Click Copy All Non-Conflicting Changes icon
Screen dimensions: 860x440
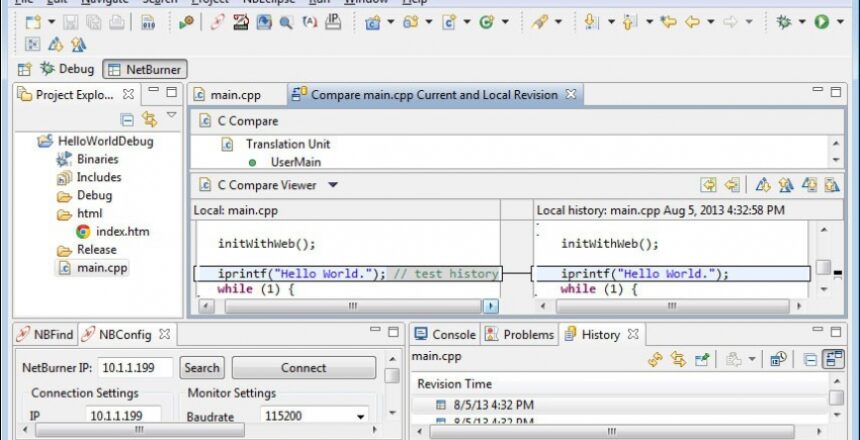click(708, 185)
